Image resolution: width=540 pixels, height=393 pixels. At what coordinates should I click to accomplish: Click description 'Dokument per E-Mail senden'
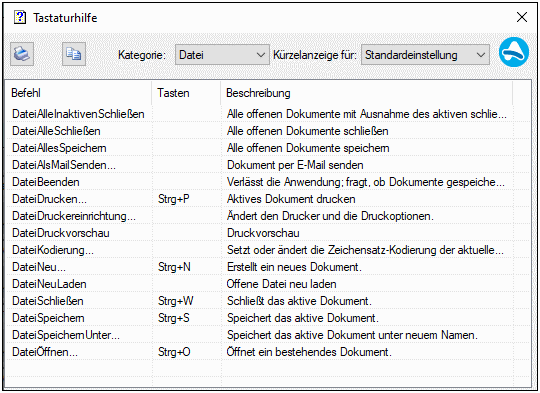point(295,165)
